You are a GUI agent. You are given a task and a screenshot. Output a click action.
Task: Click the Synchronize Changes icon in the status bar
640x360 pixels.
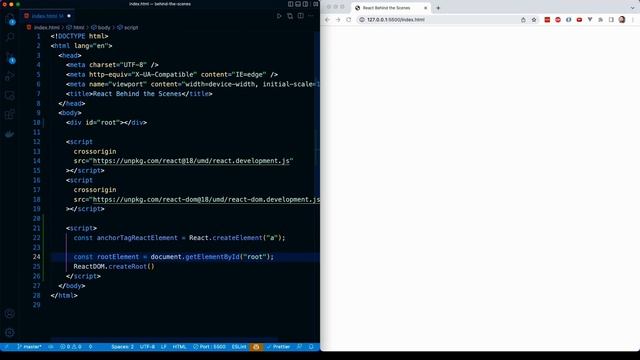[51, 347]
